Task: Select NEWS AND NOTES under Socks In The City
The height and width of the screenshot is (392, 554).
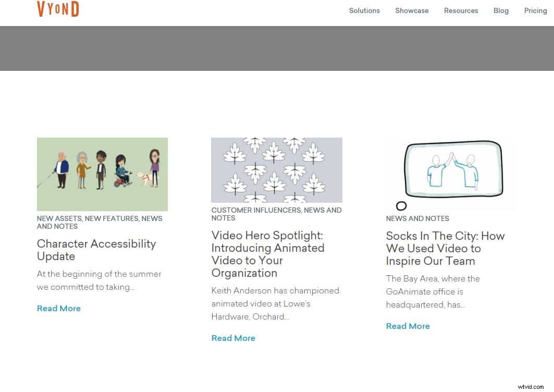Action: 417,218
